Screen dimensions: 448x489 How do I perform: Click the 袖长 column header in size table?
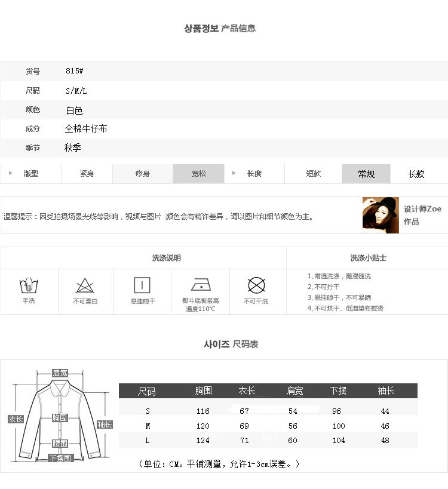point(386,390)
